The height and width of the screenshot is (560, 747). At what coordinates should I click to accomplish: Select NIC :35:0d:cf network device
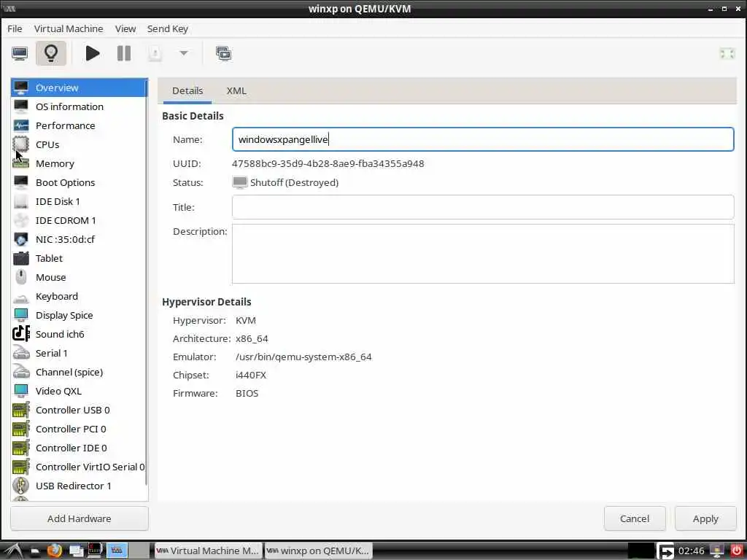pos(79,239)
